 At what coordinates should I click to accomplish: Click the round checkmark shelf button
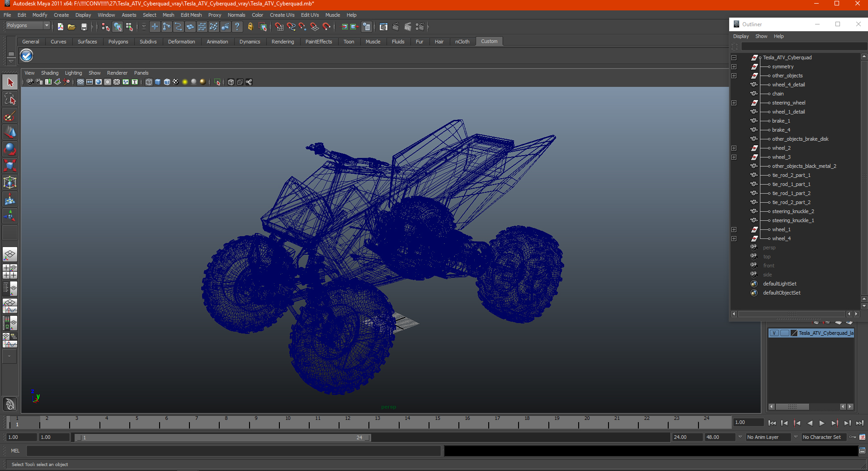(x=27, y=56)
